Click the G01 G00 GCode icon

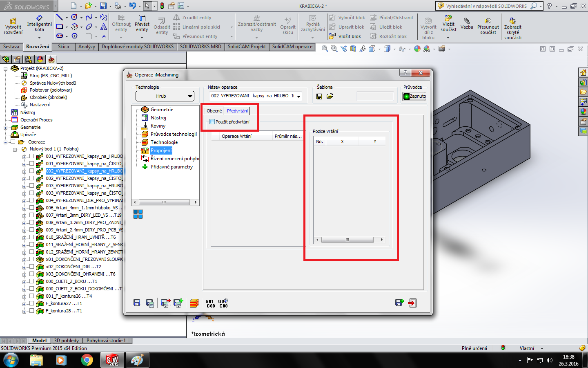click(210, 303)
